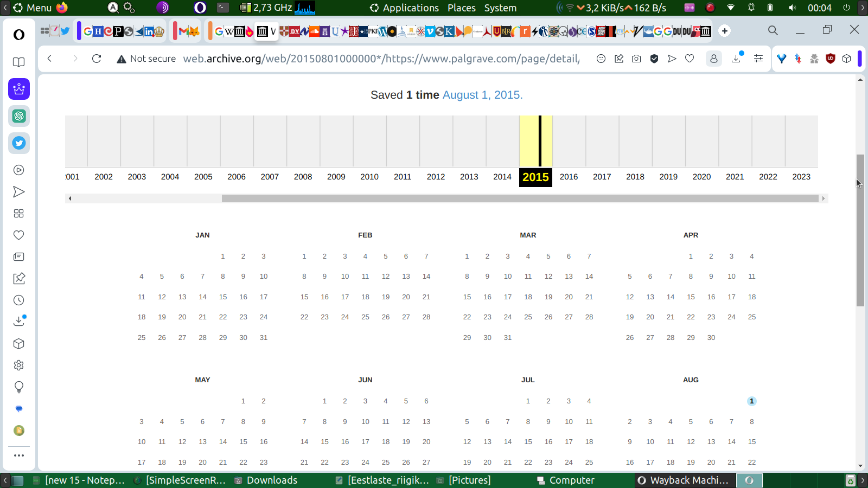Go back to the previous page
This screenshot has width=868, height=488.
[49, 59]
